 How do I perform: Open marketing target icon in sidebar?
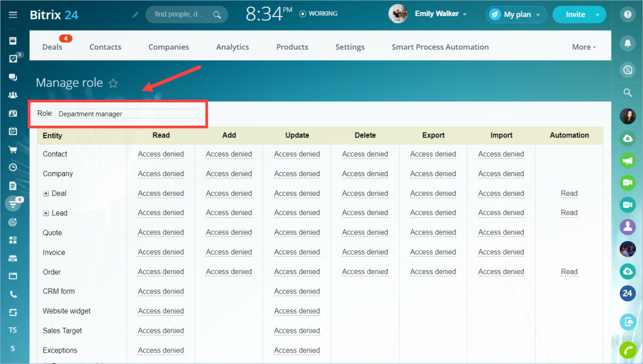click(x=13, y=222)
